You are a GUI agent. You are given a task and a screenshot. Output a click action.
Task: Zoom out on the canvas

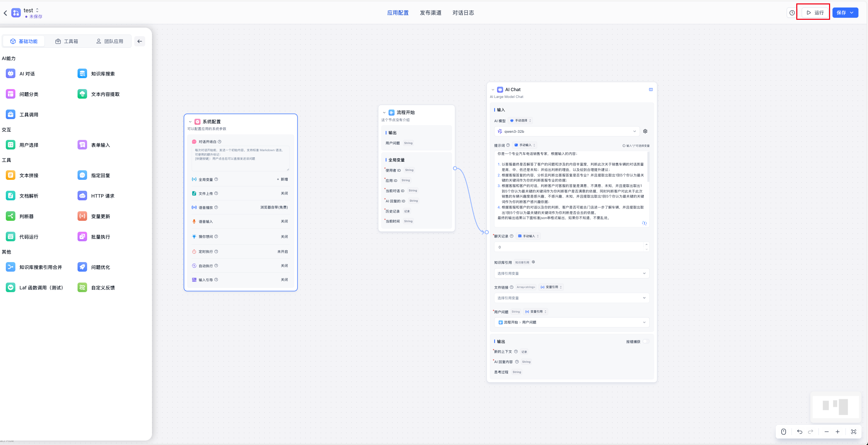(x=827, y=432)
